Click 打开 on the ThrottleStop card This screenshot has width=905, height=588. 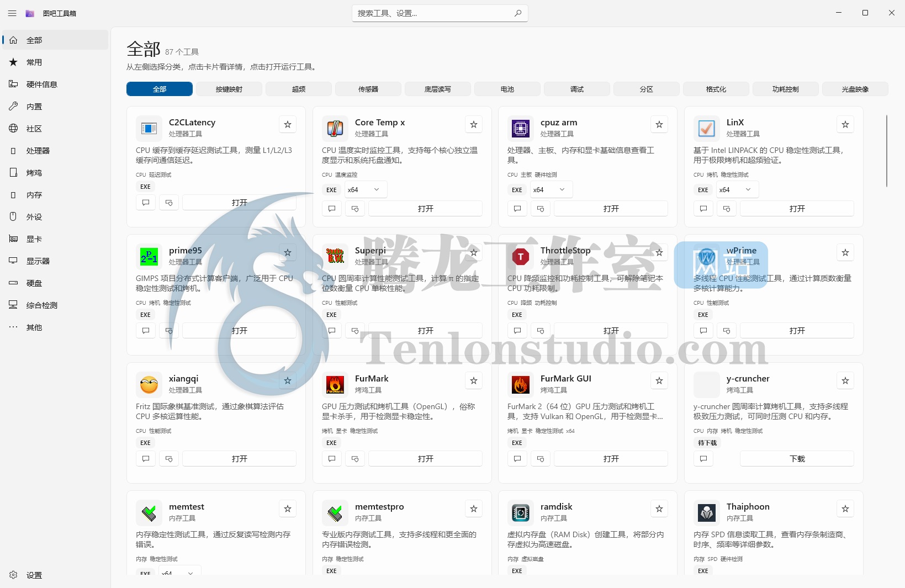[x=611, y=331]
